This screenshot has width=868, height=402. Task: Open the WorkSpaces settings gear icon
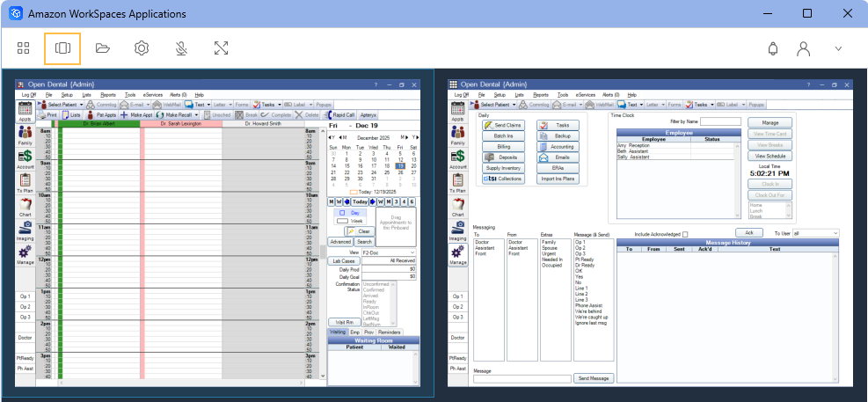tap(142, 48)
